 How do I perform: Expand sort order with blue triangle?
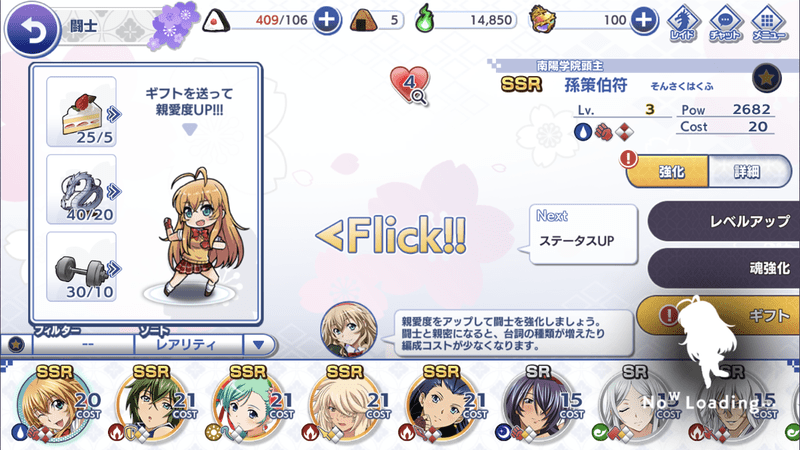click(259, 345)
